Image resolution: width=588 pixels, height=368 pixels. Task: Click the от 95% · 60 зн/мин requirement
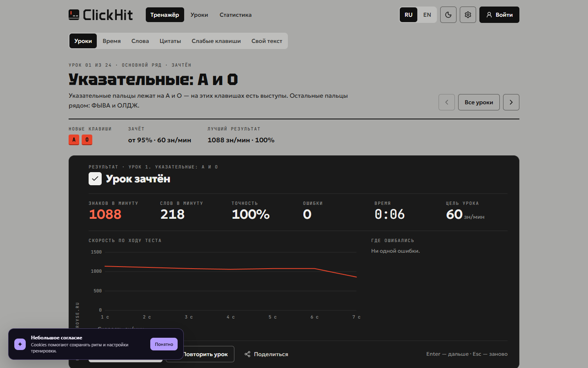point(160,140)
